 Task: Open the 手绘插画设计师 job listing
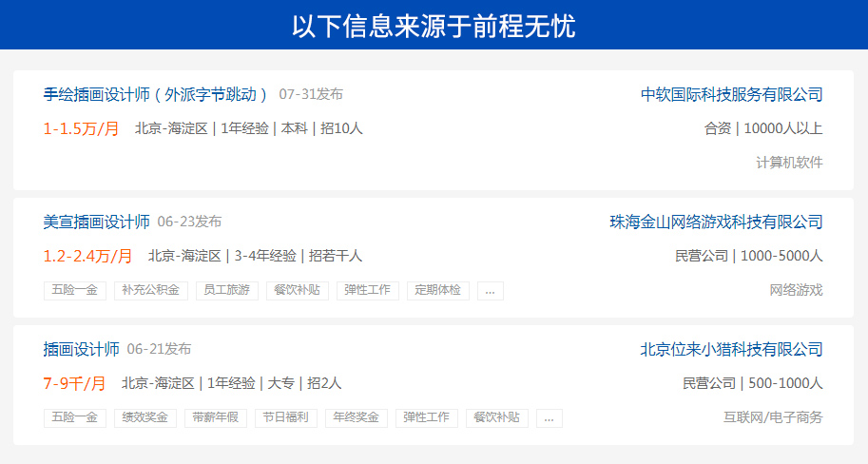(157, 94)
